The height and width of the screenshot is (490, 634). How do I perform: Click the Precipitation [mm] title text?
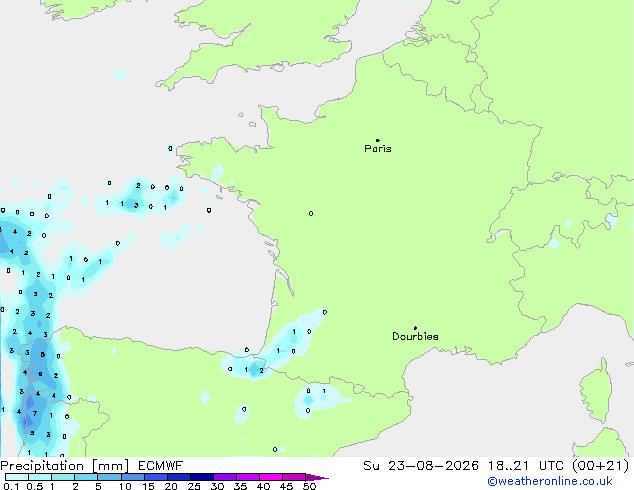point(65,466)
